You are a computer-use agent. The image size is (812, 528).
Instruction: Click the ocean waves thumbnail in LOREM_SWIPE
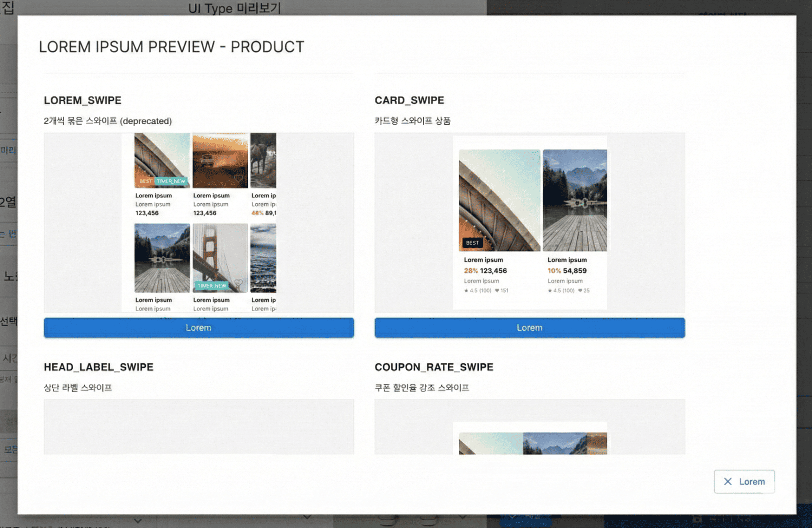(263, 258)
